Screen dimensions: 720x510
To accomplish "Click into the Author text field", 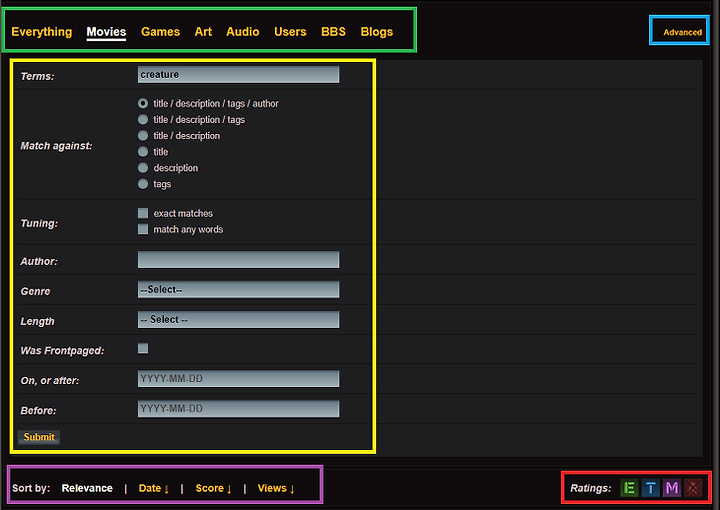I will click(238, 259).
